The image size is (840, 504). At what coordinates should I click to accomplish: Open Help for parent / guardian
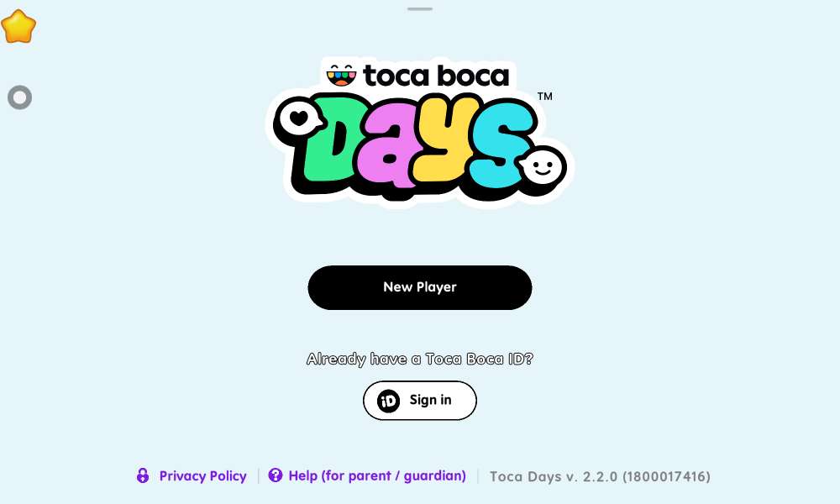pos(377,475)
